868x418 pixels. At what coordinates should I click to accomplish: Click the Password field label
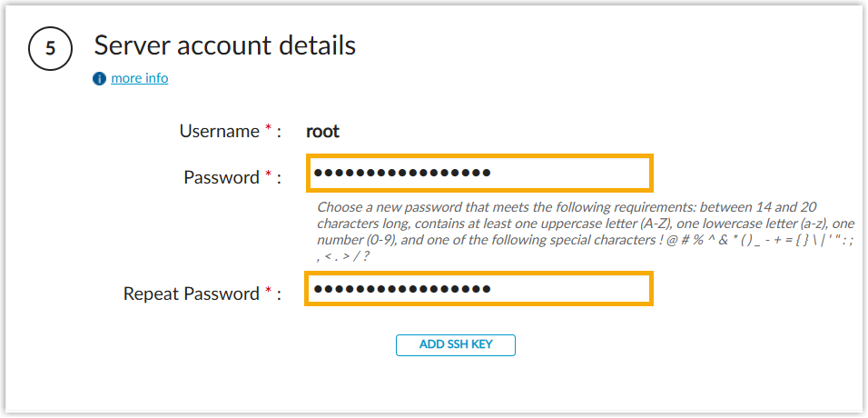(222, 177)
